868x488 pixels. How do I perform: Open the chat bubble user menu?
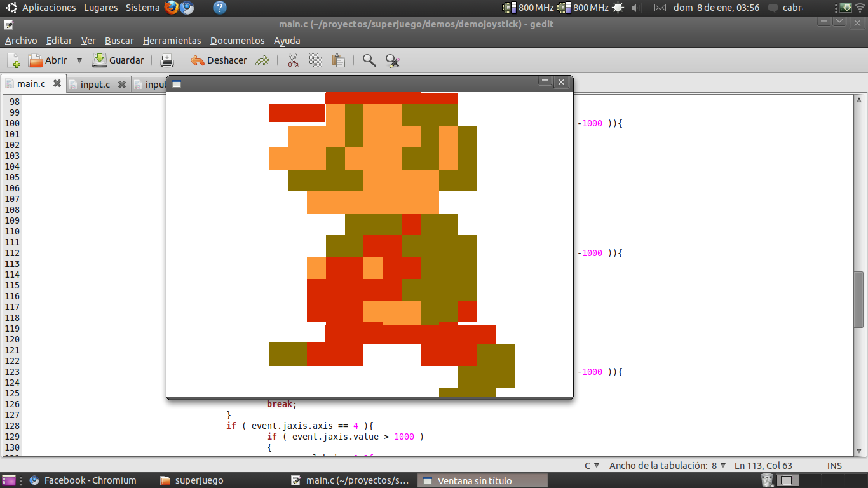tap(785, 8)
